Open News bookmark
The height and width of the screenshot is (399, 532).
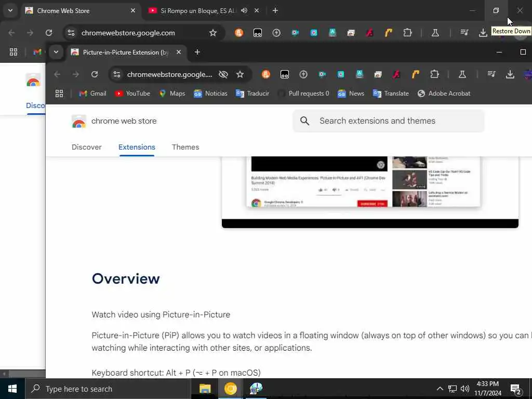pos(351,94)
